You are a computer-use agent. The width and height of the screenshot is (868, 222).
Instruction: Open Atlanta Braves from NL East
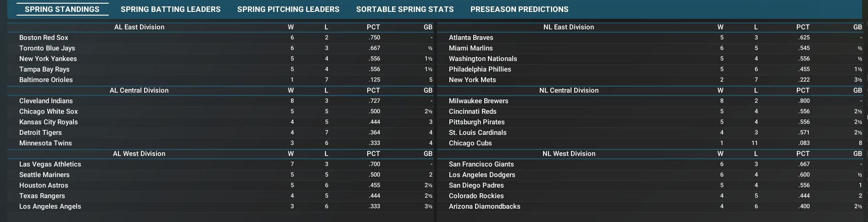tap(471, 38)
